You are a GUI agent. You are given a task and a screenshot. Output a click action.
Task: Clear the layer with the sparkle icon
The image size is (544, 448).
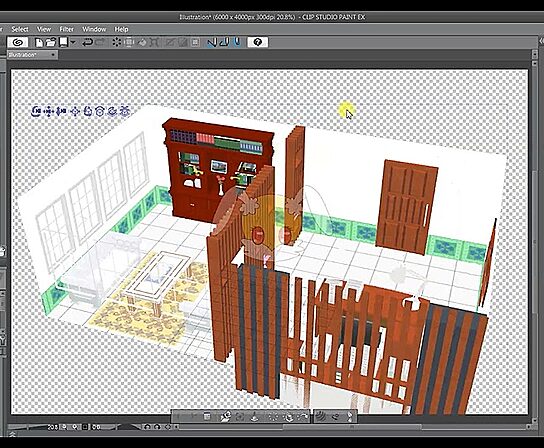pyautogui.click(x=117, y=42)
